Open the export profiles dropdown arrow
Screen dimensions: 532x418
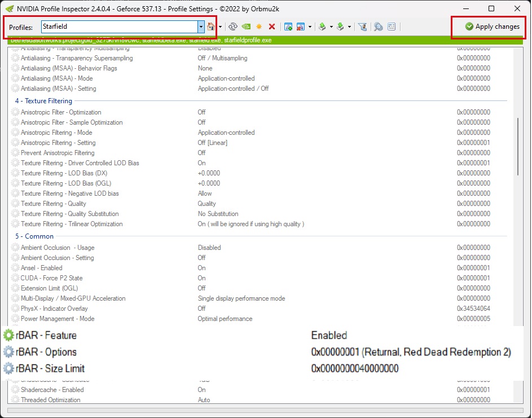[331, 27]
